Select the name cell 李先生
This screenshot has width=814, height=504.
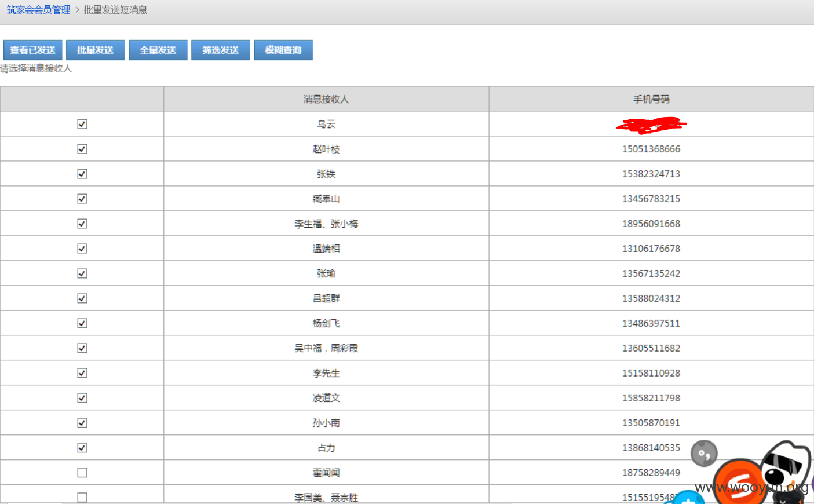click(326, 373)
